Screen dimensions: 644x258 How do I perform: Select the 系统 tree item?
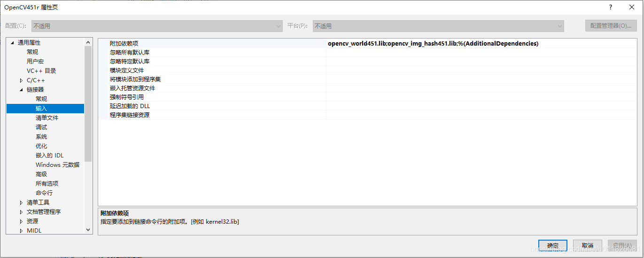pos(41,137)
